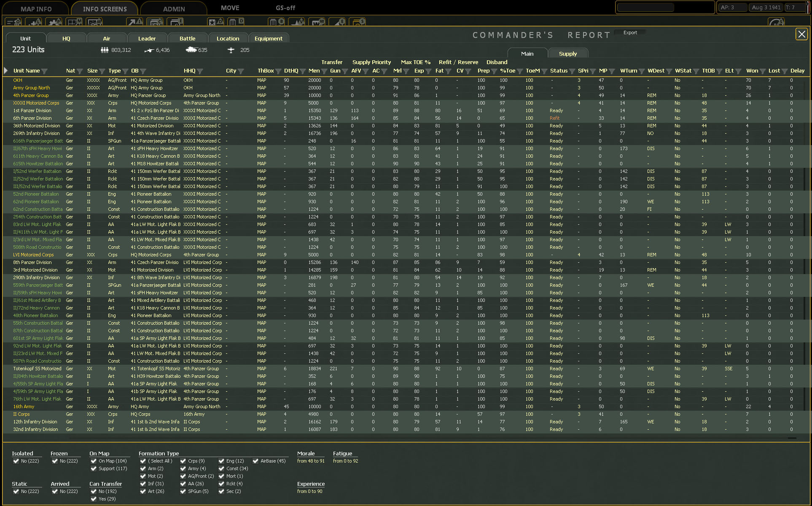Click the toolbar icon labeled O
Image resolution: width=812 pixels, height=506 pixels.
pyautogui.click(x=13, y=22)
